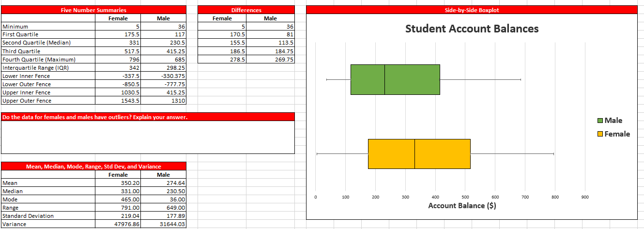Click the Differences cell 269.75
Screen dimensions: 644x229
(271, 59)
